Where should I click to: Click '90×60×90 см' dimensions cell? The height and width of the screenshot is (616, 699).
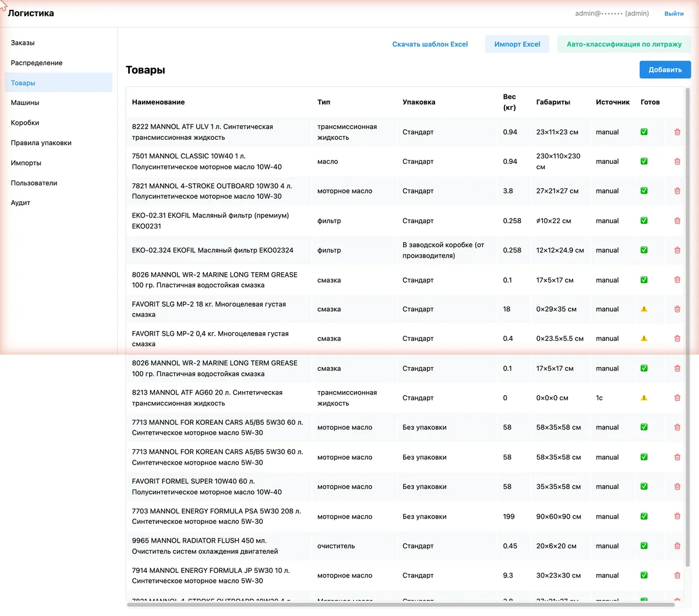559,516
